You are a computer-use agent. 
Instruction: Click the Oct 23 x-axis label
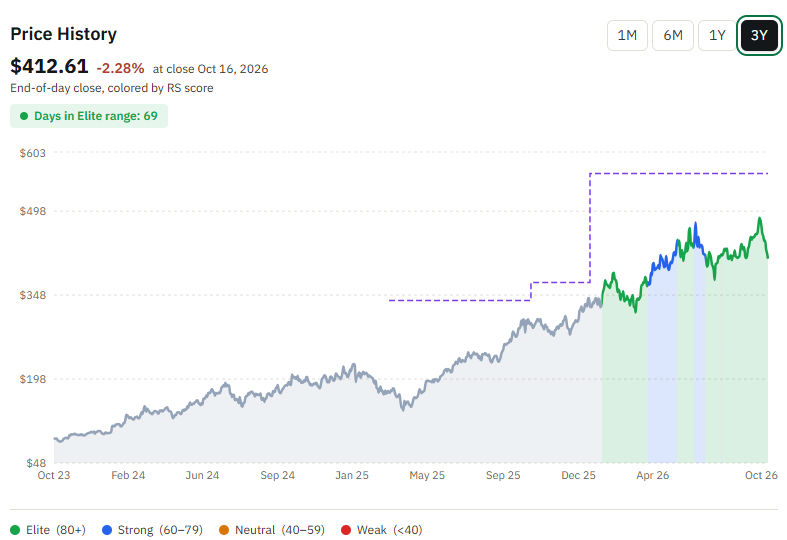tap(54, 475)
